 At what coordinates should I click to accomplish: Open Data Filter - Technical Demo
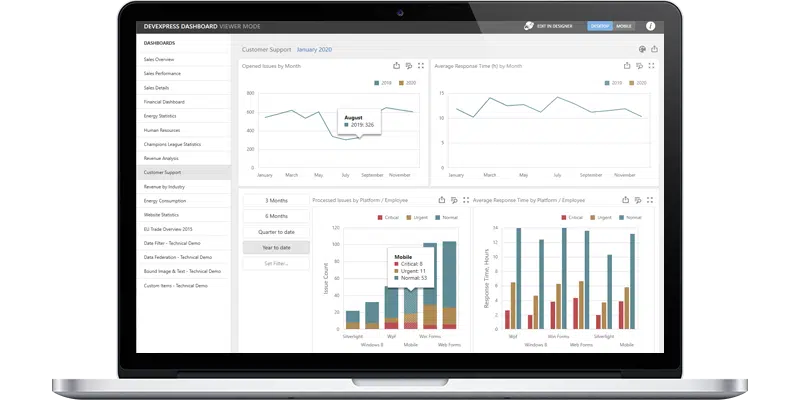click(184, 243)
